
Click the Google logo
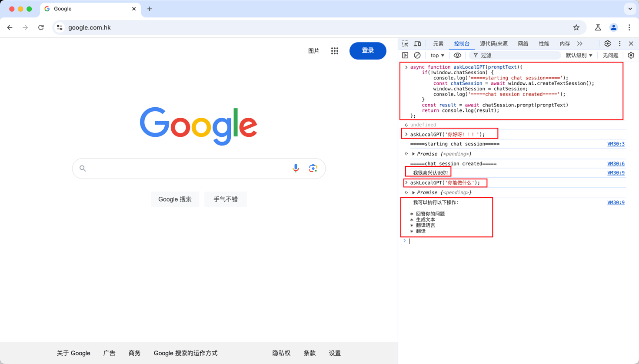tap(199, 126)
